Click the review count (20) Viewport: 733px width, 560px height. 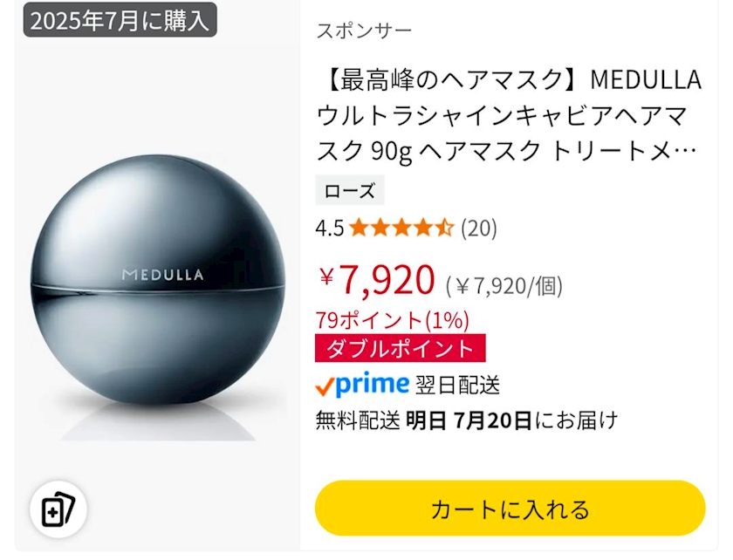pos(478,229)
